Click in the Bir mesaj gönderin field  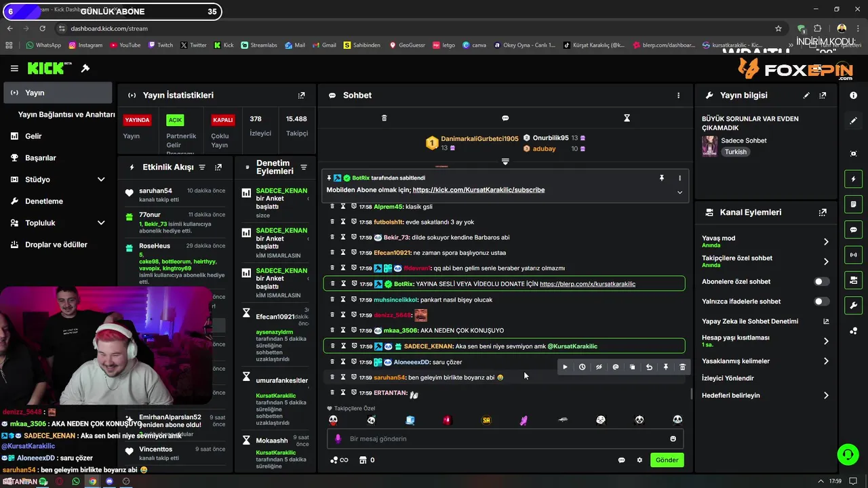click(x=505, y=439)
